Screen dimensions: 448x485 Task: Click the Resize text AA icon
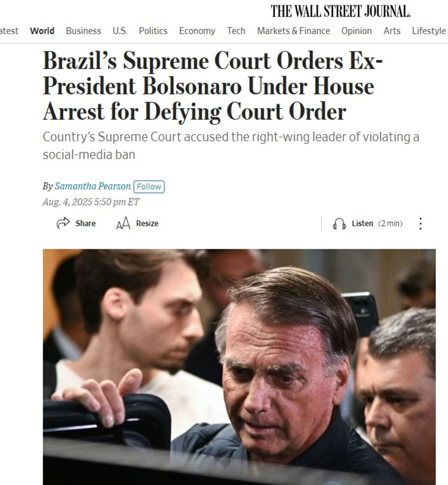123,223
